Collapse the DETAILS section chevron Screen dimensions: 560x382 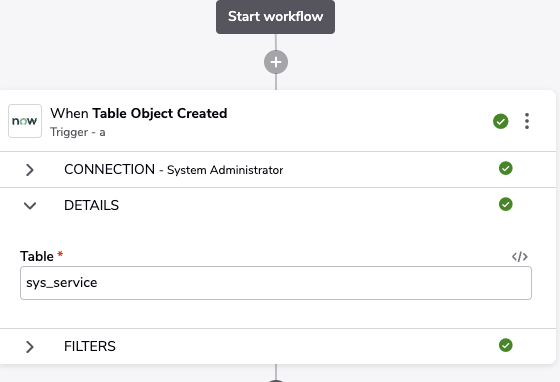(x=30, y=206)
